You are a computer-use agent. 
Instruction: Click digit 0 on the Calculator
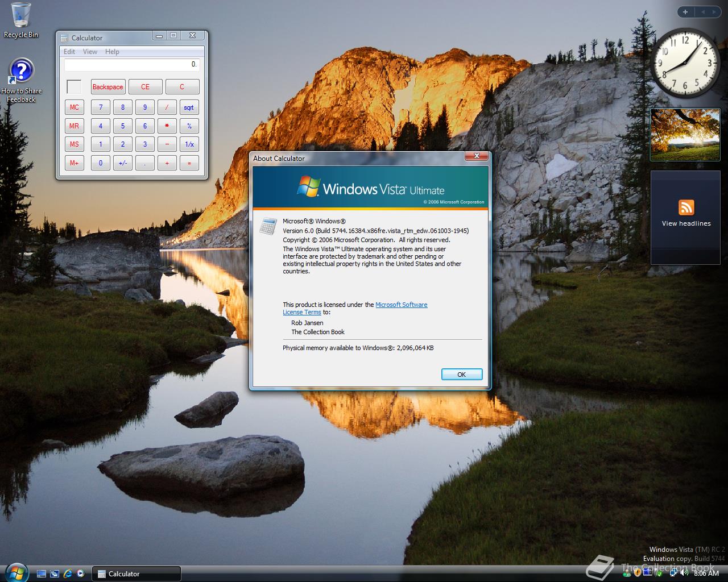point(101,163)
